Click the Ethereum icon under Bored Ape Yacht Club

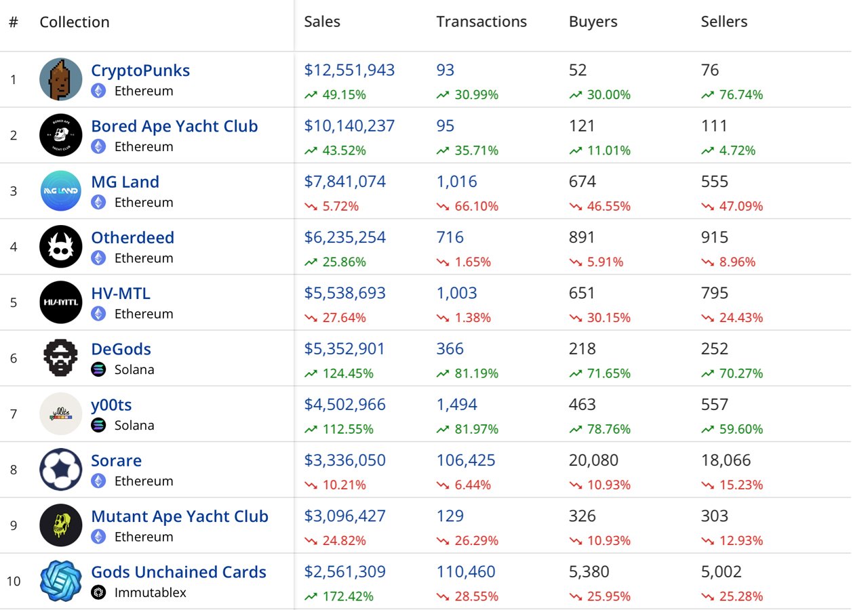click(x=99, y=146)
